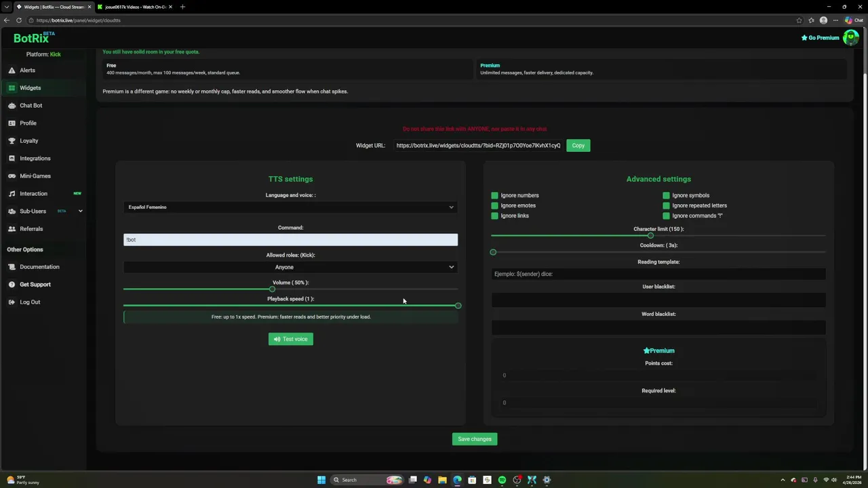This screenshot has height=488, width=868.
Task: Click the Widget URL text field
Action: [x=478, y=146]
